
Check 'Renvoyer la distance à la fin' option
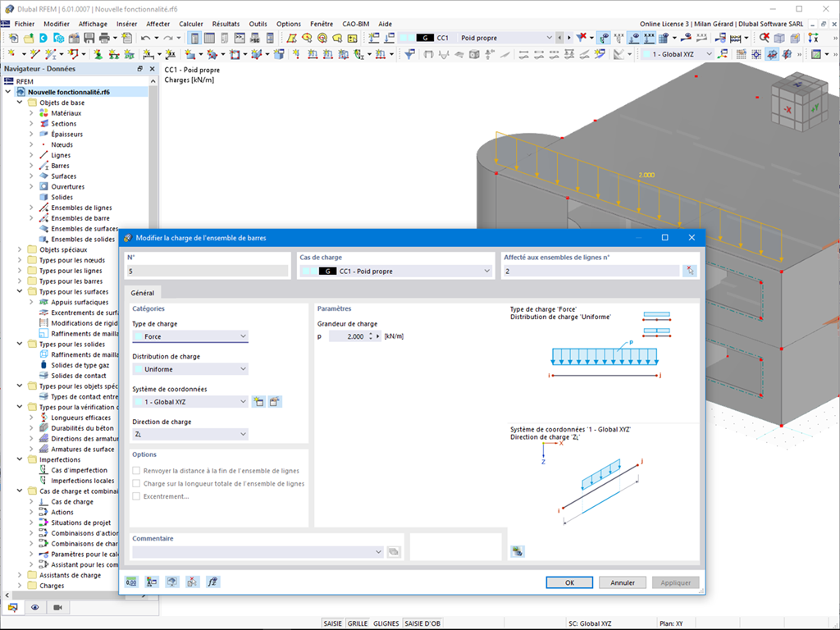pyautogui.click(x=137, y=471)
